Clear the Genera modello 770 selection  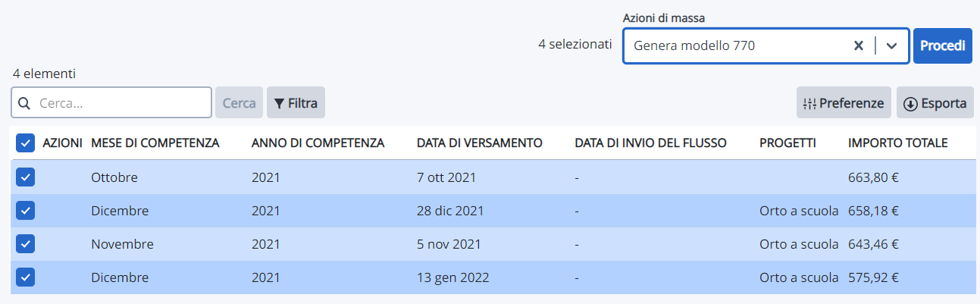[x=859, y=45]
